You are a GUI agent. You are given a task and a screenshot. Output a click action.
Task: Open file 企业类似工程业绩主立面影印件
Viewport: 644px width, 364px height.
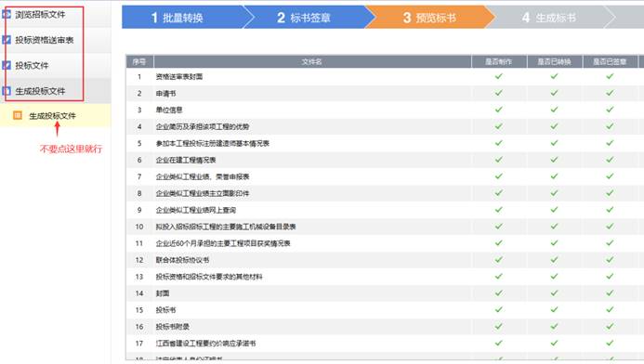click(203, 193)
